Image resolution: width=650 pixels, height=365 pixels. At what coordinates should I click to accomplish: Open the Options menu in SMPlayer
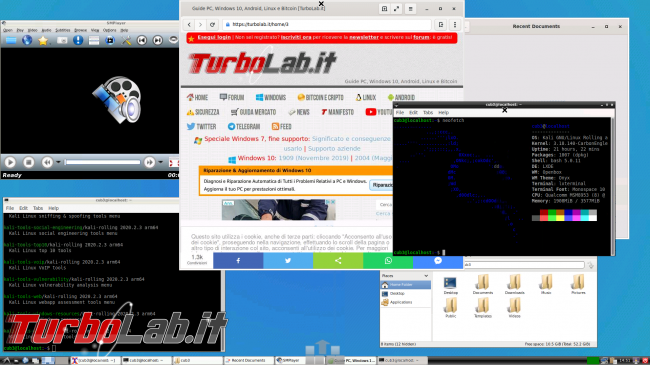[109, 30]
